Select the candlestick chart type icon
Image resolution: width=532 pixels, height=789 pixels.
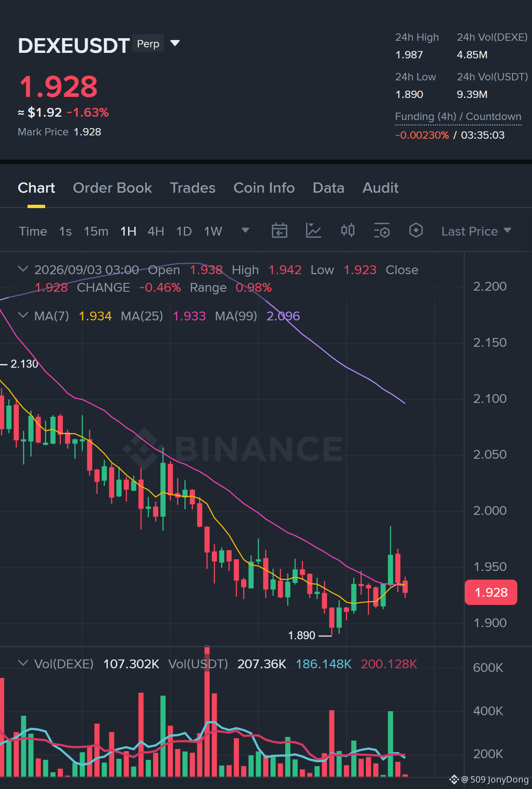point(347,231)
